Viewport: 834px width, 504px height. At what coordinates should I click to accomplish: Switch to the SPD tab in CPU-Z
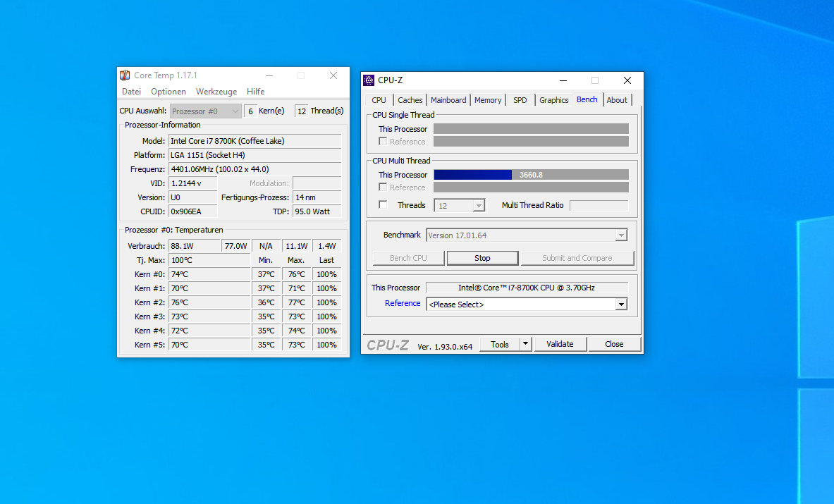[520, 99]
